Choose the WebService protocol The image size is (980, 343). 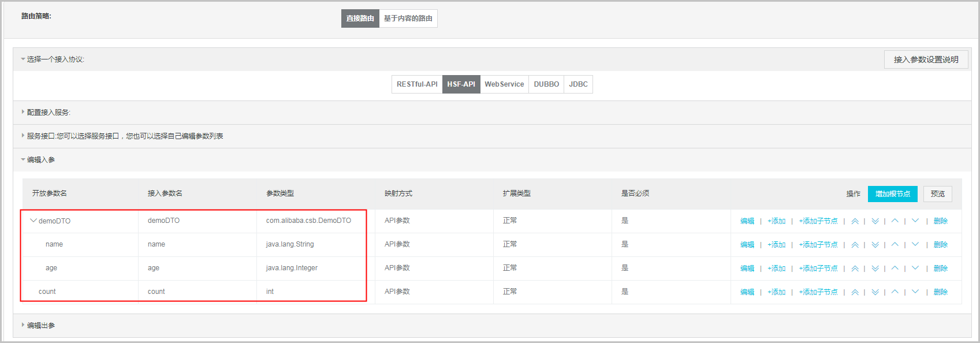[x=504, y=84]
